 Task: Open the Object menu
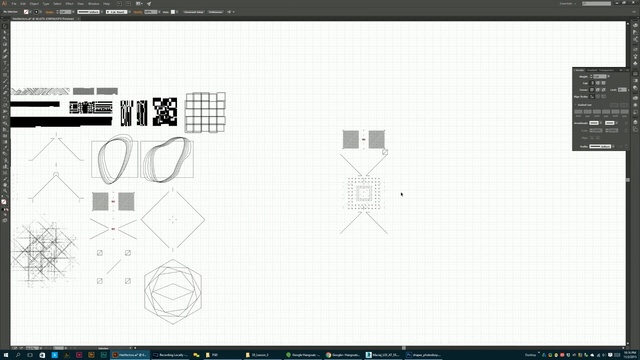click(34, 4)
